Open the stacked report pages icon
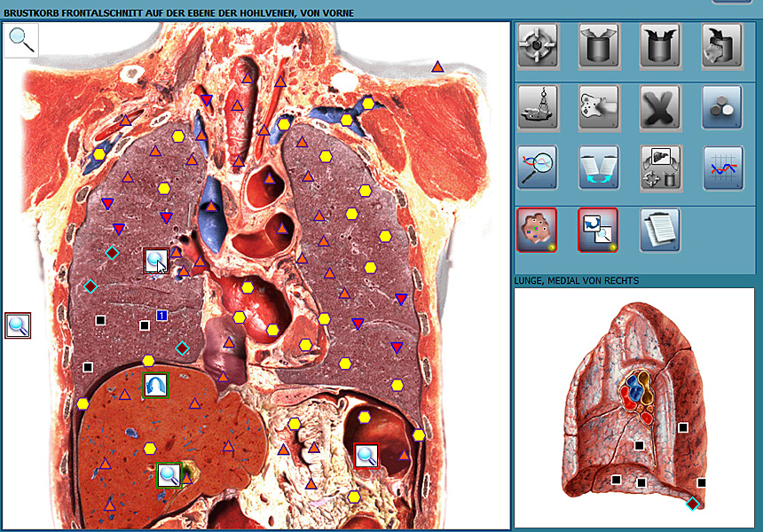The width and height of the screenshot is (763, 532). tap(660, 230)
